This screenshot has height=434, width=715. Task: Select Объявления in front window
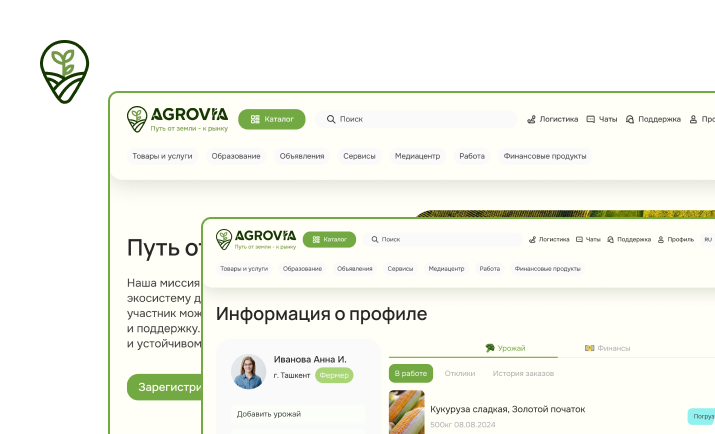click(x=355, y=269)
